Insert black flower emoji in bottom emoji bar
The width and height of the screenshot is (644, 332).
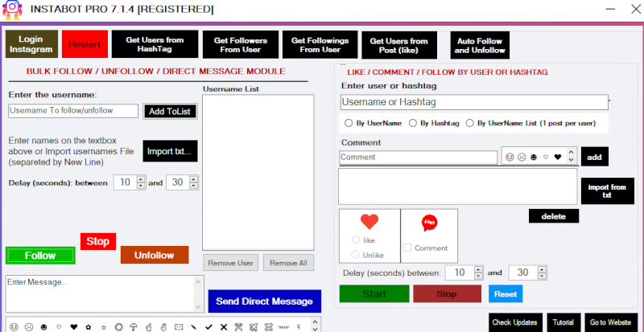point(89,327)
